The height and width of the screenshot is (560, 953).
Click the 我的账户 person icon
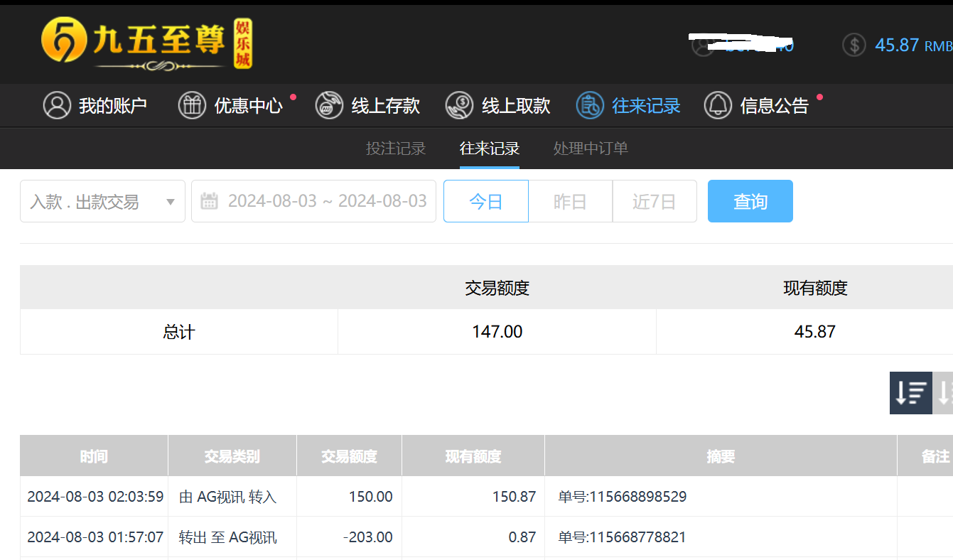tap(57, 105)
